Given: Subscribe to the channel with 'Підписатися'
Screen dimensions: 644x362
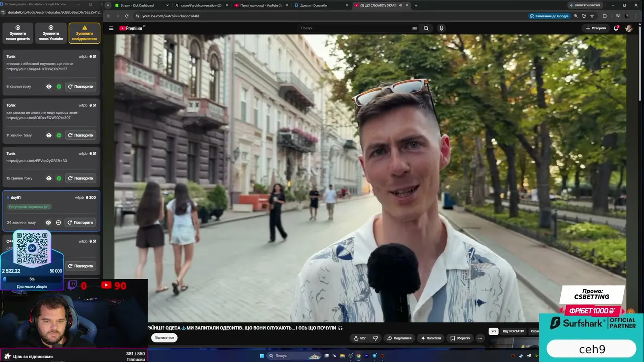Looking at the screenshot, I should [164, 338].
